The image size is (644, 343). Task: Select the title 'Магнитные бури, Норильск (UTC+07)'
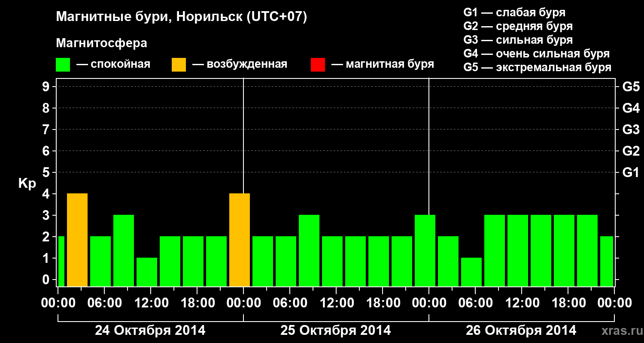[182, 17]
